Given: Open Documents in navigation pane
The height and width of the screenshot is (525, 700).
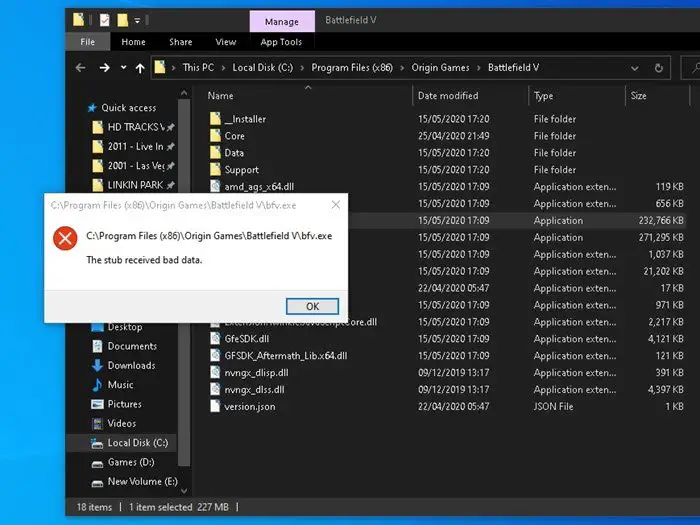Looking at the screenshot, I should 132,346.
